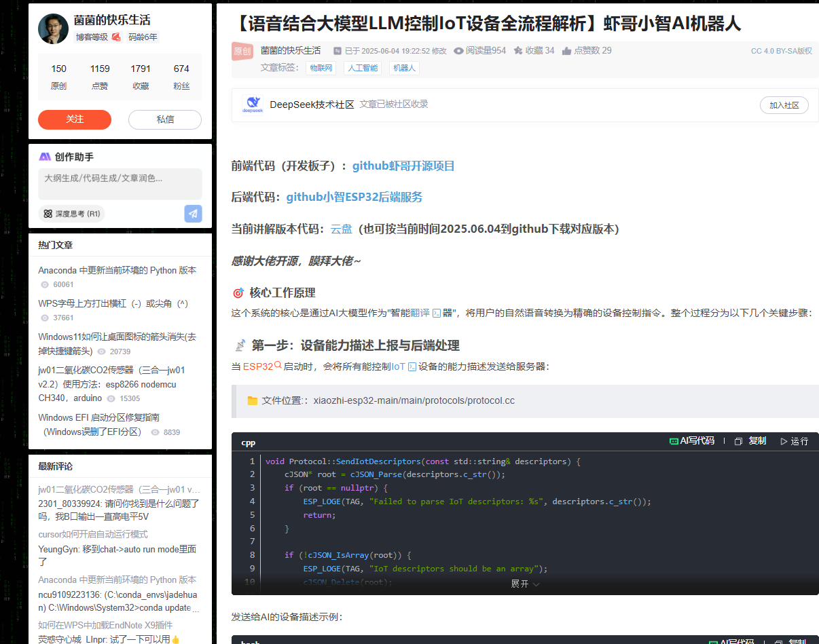Join the community with 加入社区

pyautogui.click(x=784, y=105)
